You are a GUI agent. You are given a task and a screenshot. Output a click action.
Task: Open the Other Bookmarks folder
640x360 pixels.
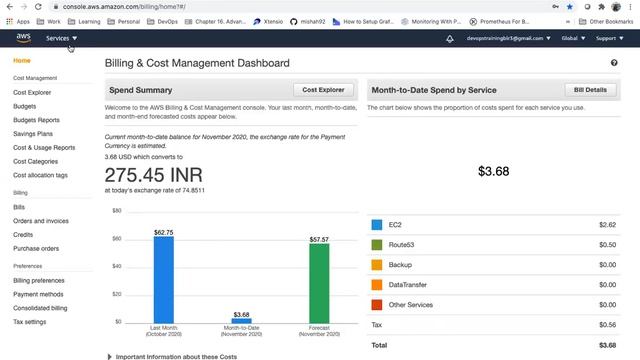pyautogui.click(x=606, y=22)
